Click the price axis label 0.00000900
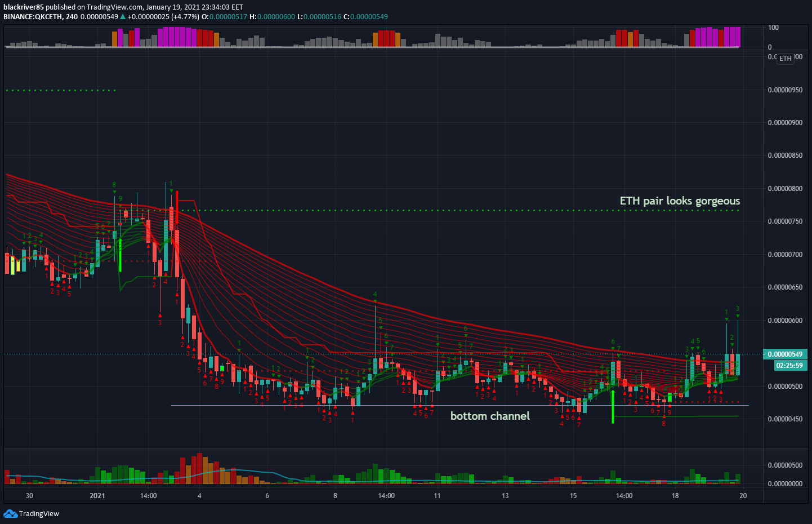Screen dimensions: 812x524 (x=785, y=123)
